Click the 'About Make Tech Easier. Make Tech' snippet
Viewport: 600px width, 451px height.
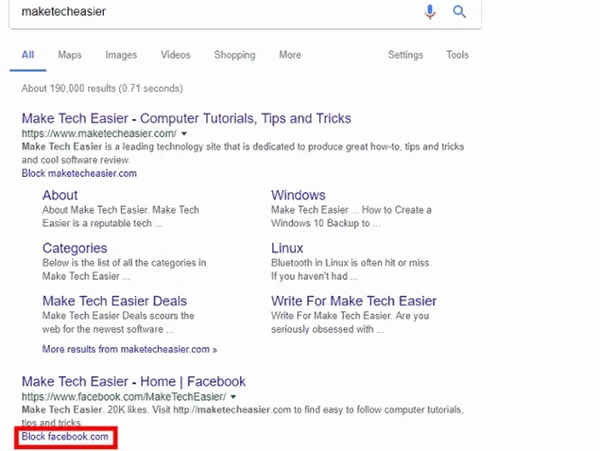point(121,217)
